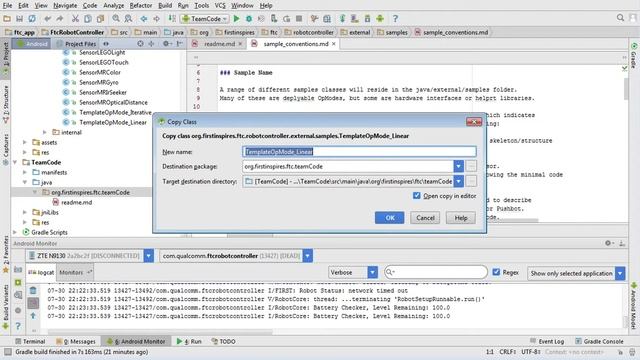Click the Android Monitor settings gear
The height and width of the screenshot is (360, 640).
(x=609, y=243)
